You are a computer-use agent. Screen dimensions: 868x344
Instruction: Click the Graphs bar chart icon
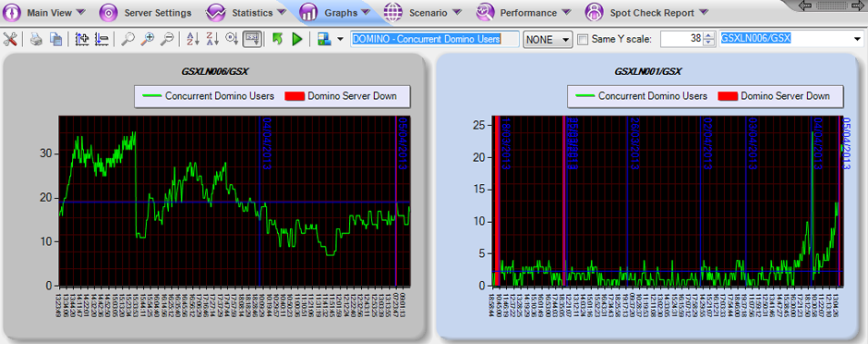tap(307, 12)
